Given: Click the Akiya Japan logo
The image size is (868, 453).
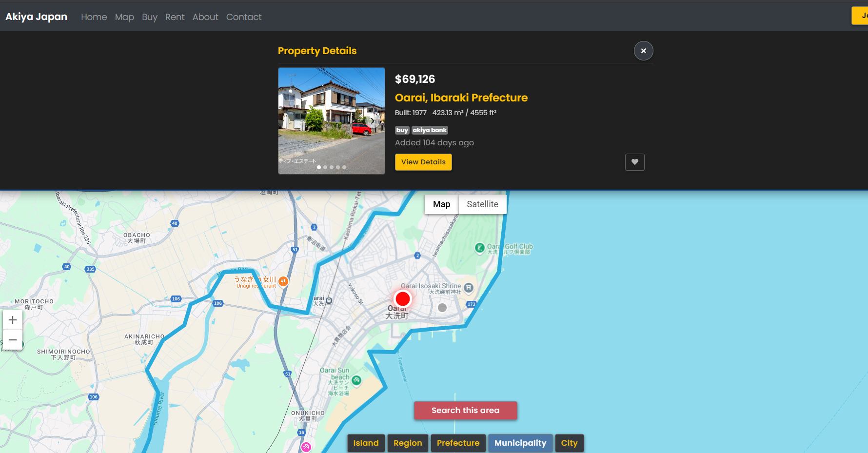Looking at the screenshot, I should pyautogui.click(x=36, y=17).
